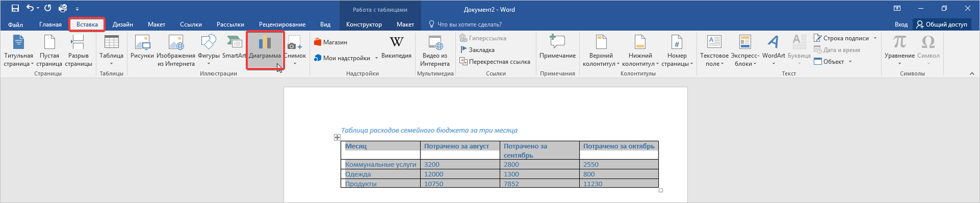Click the table move handle
The width and height of the screenshot is (980, 203).
coord(337,138)
